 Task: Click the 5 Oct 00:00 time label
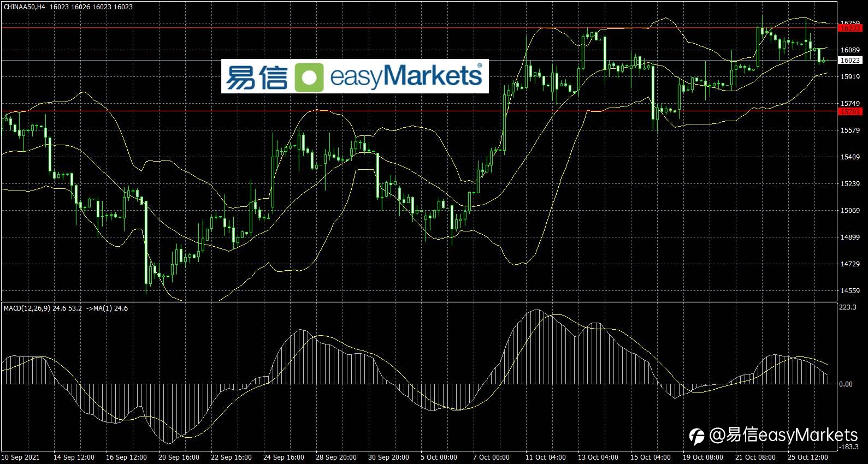coord(439,457)
